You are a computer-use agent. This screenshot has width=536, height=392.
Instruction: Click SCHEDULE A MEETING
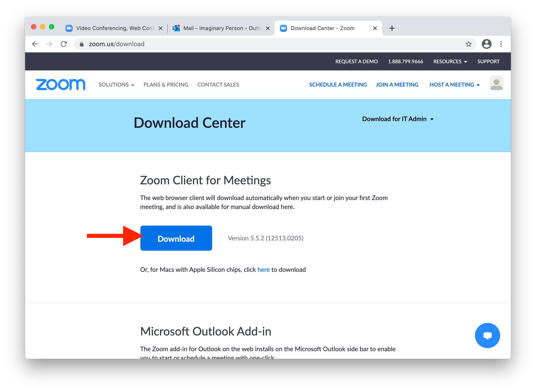(338, 85)
